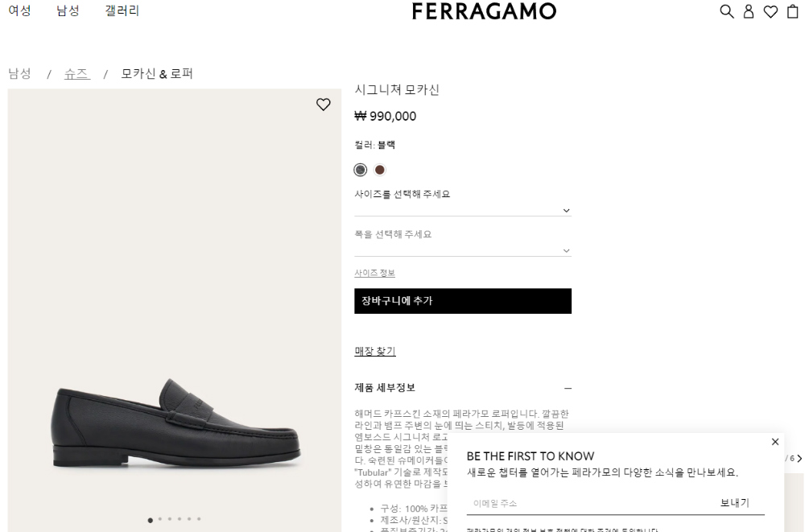Open the 갤러리 menu

(122, 10)
